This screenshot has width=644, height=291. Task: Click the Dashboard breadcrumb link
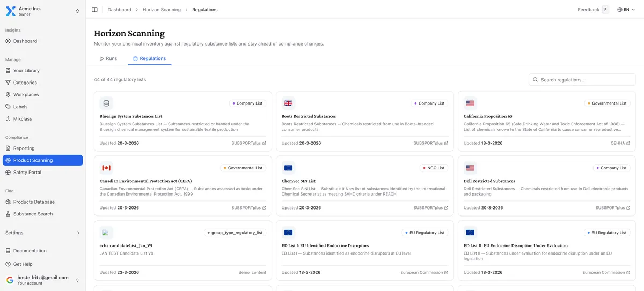click(119, 10)
